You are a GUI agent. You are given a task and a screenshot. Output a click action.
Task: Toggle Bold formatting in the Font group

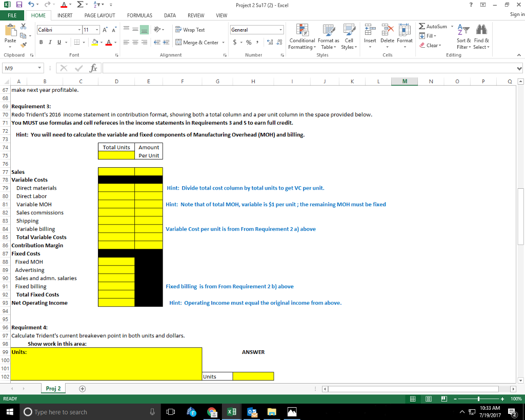click(x=41, y=41)
